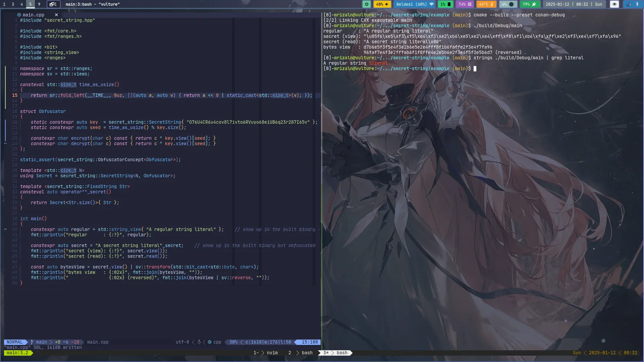Screen dimensions: 644x362
Task: Select the main.cpp buffer tab
Action: pos(33,15)
